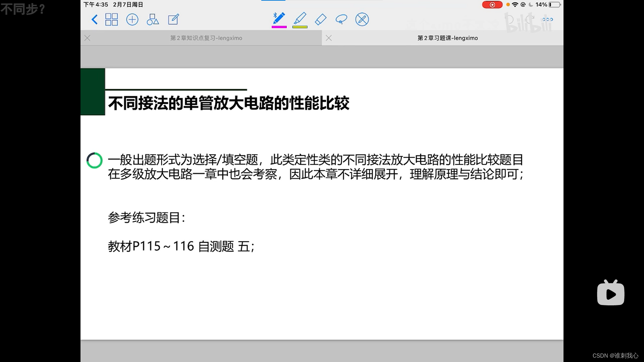Toggle the read-only pen-off mode
This screenshot has width=644, height=362.
click(x=362, y=19)
